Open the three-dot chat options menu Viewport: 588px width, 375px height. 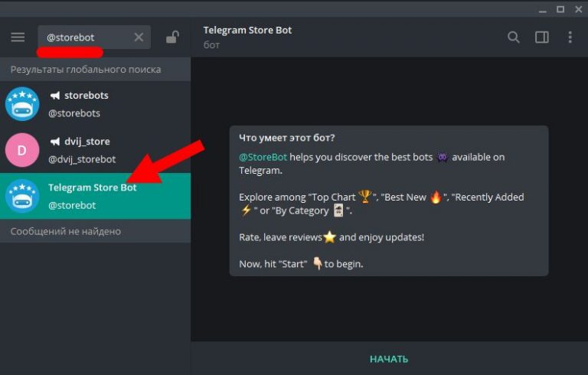tap(570, 37)
